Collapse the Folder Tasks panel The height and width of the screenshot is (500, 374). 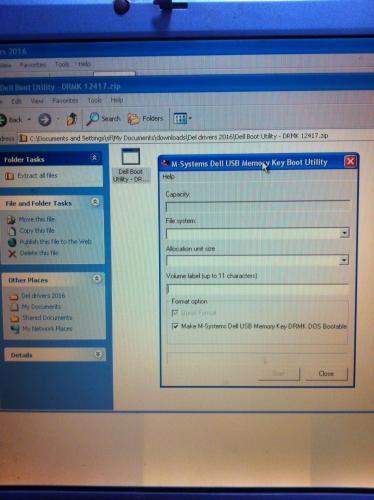point(94,157)
